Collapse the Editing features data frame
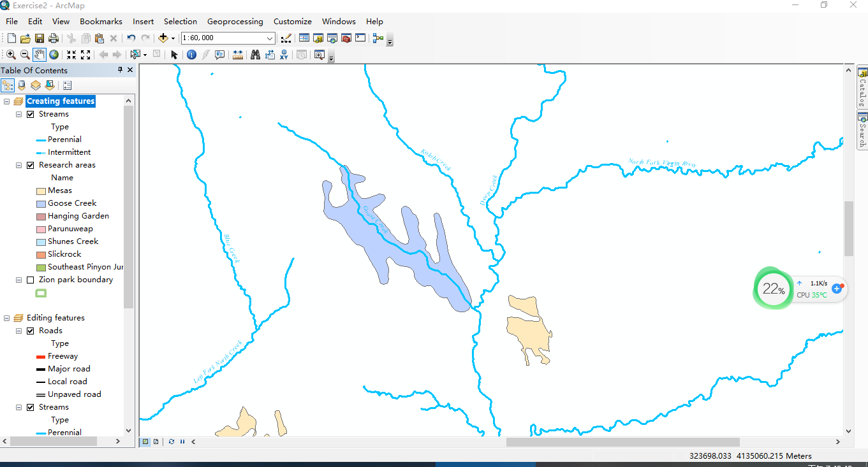 coord(6,317)
